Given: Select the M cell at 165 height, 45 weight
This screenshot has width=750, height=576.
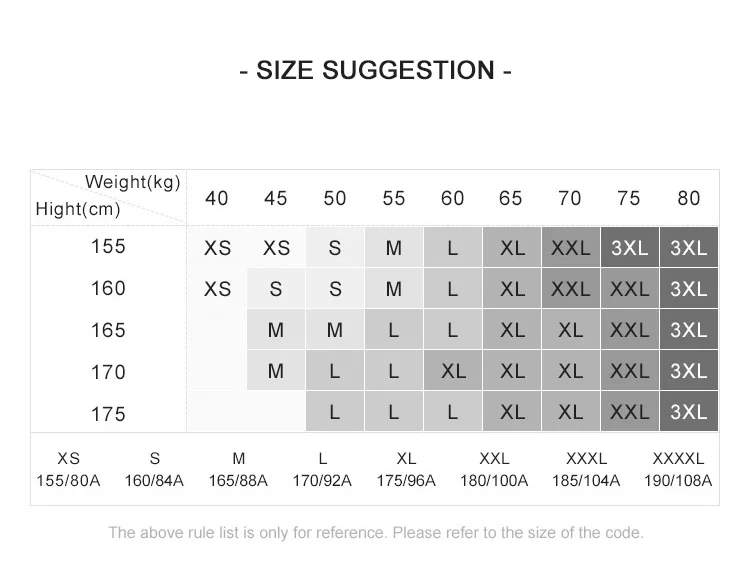Looking at the screenshot, I should click(x=276, y=330).
